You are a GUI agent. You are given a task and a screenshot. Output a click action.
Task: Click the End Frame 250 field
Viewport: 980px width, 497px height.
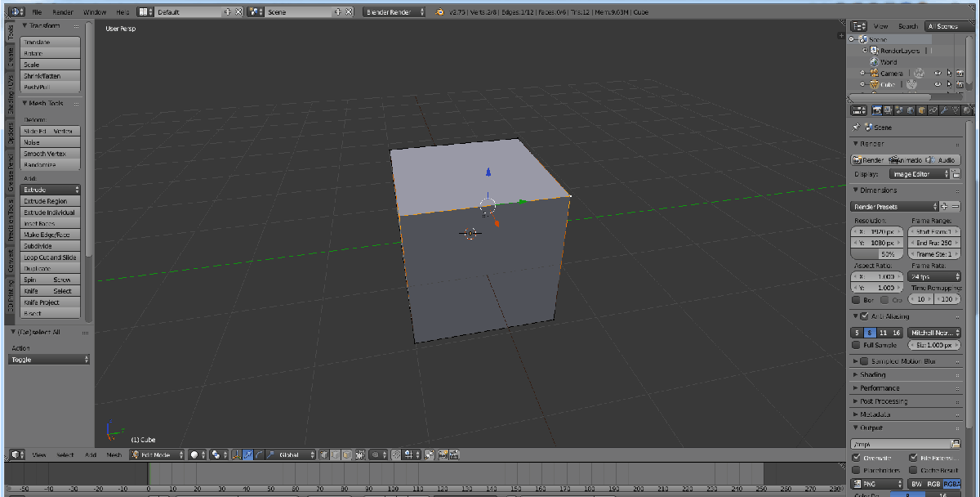pyautogui.click(x=935, y=243)
